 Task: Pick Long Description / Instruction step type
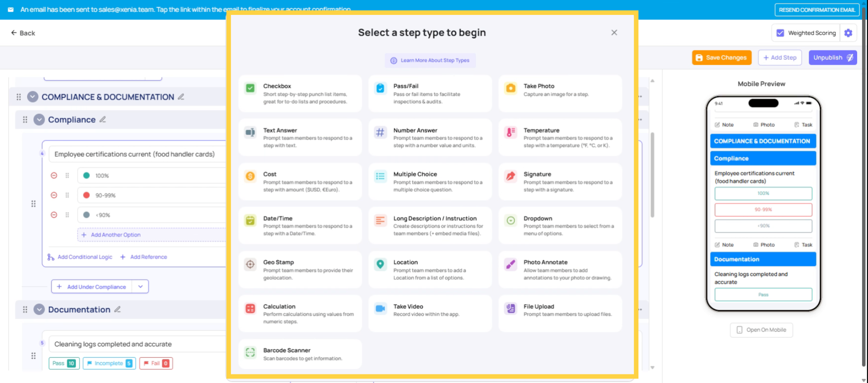pos(430,225)
